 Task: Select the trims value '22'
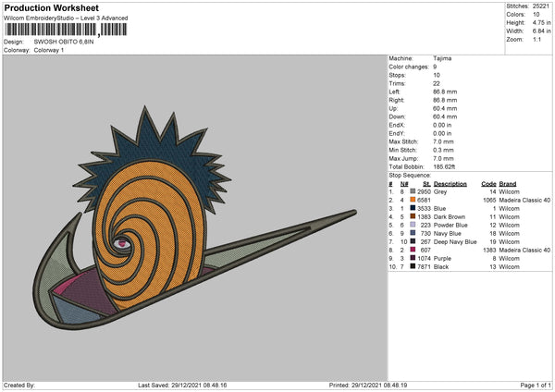pyautogui.click(x=437, y=83)
